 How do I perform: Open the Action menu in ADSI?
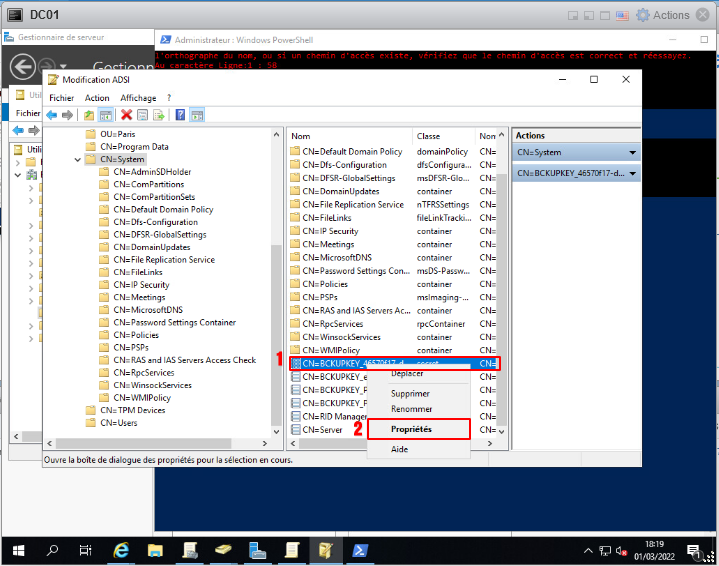point(97,98)
